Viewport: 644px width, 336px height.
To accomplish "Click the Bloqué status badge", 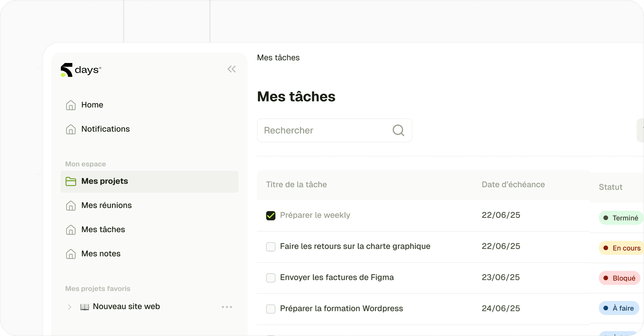I will pos(620,278).
